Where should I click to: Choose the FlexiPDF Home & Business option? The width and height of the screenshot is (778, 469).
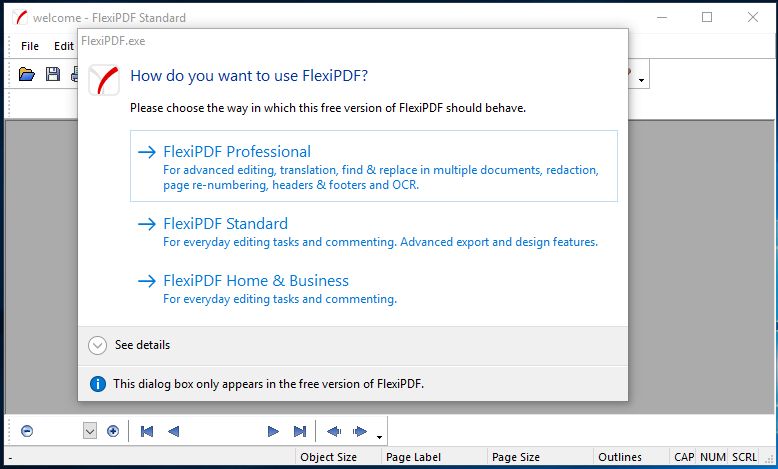(374, 289)
